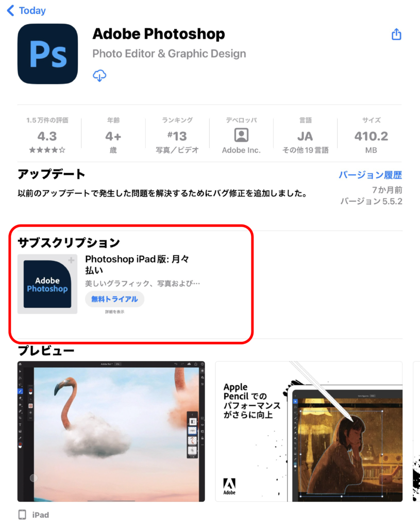Tap the Adobe Photoshop app title

(x=159, y=34)
